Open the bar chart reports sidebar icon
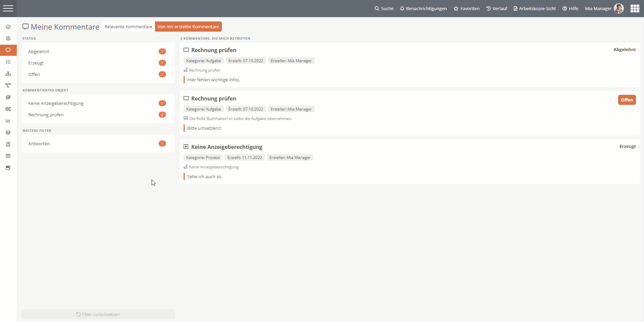 [x=8, y=121]
